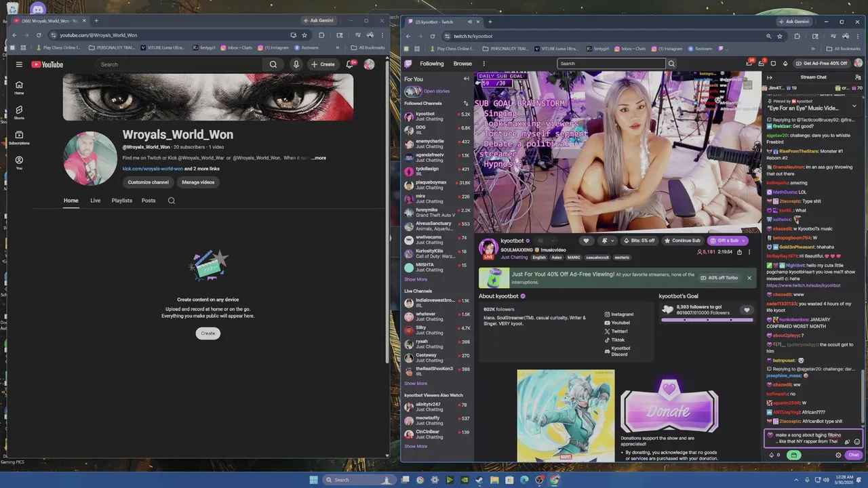This screenshot has height=488, width=868.
Task: Open kyootbot Instagram link
Action: tap(619, 314)
